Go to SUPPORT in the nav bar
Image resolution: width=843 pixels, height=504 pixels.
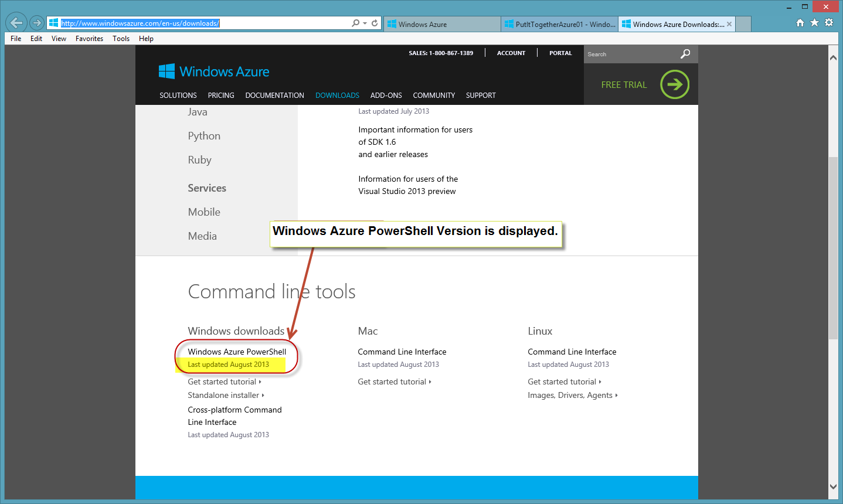click(x=481, y=96)
